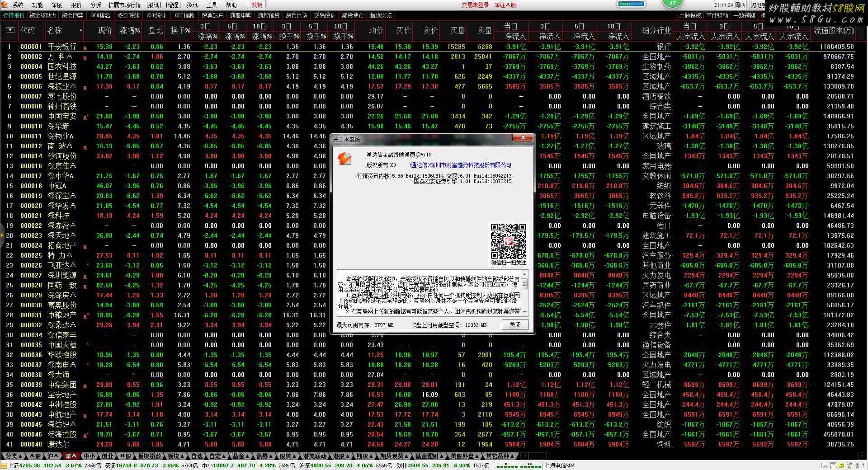Click the 创业 index value 3504.55 in status bar
868x470 pixels.
click(419, 465)
